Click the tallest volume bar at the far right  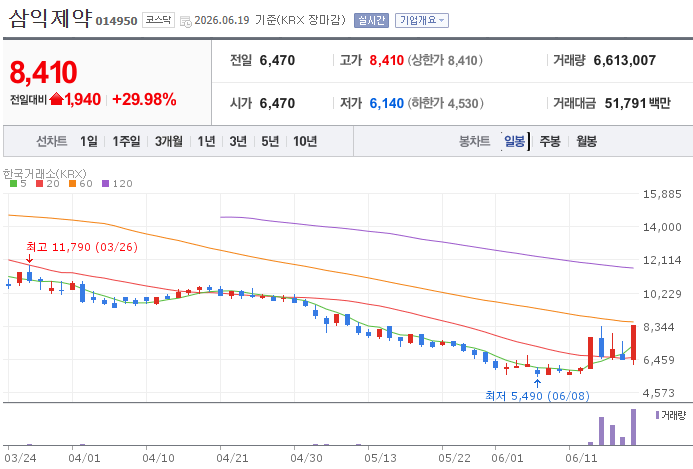point(633,427)
